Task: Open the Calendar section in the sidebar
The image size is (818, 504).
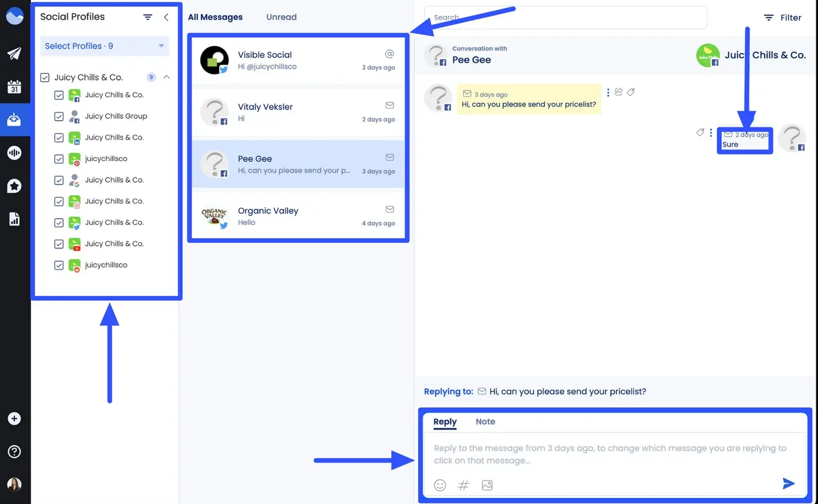Action: click(14, 86)
